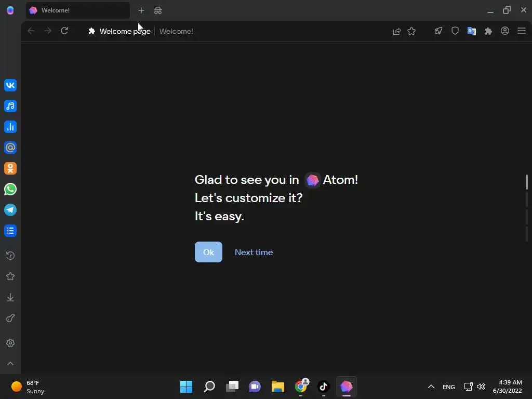
Task: Click the rocket icon in toolbar
Action: click(x=438, y=31)
